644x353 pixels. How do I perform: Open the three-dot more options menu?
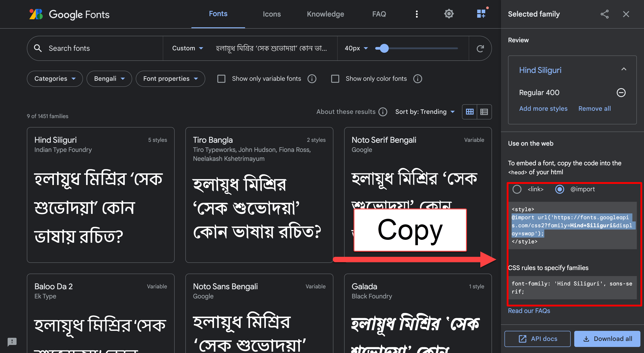pyautogui.click(x=417, y=14)
